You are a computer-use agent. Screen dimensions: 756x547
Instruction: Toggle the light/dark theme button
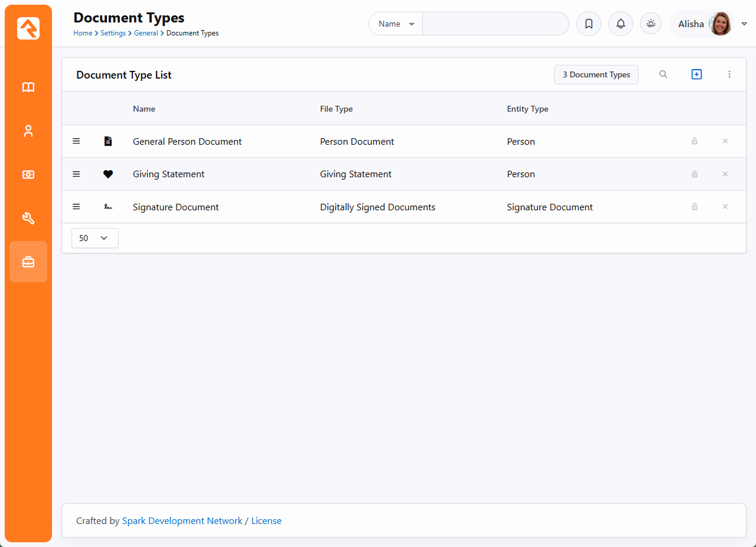(x=651, y=24)
